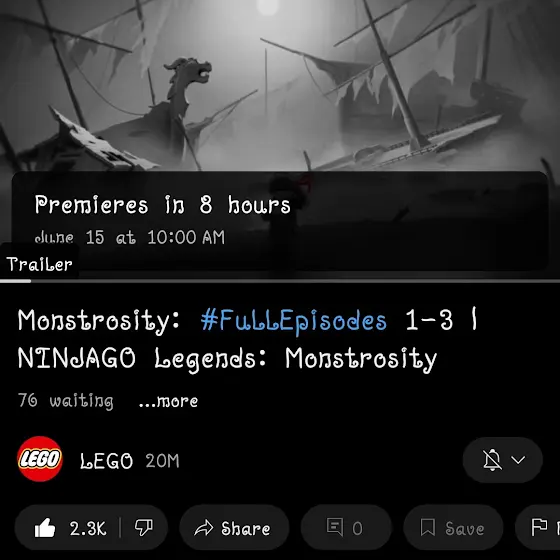Toggle the muted notification bell
This screenshot has width=560, height=560.
[492, 460]
